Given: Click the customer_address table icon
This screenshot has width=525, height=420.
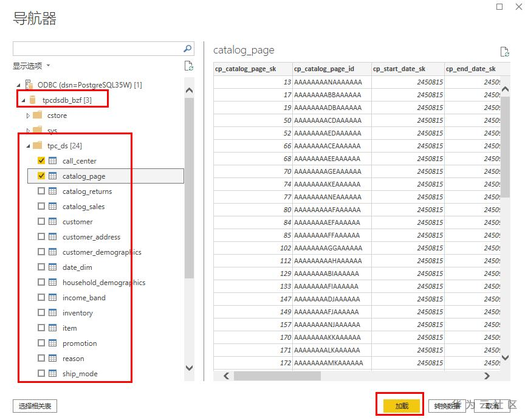Looking at the screenshot, I should point(53,236).
